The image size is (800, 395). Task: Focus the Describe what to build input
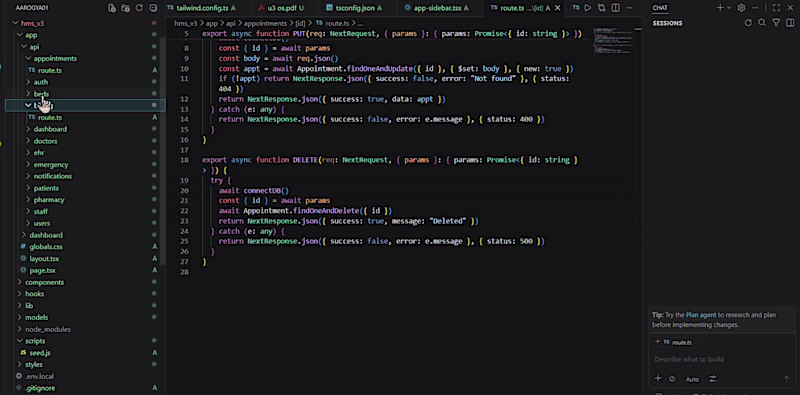coord(722,359)
